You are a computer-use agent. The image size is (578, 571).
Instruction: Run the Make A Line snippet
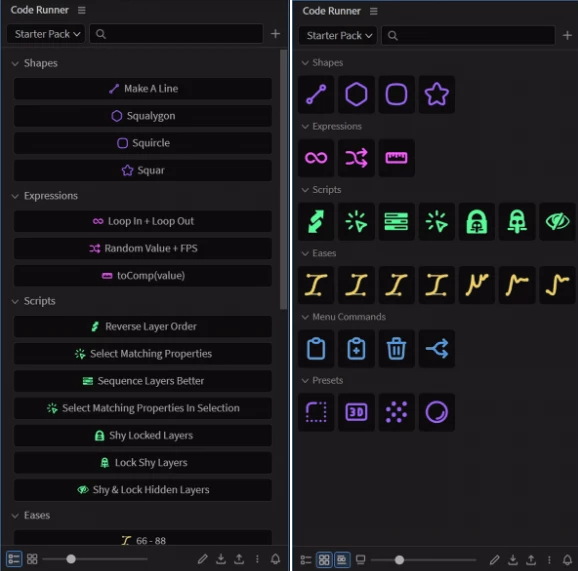(143, 88)
